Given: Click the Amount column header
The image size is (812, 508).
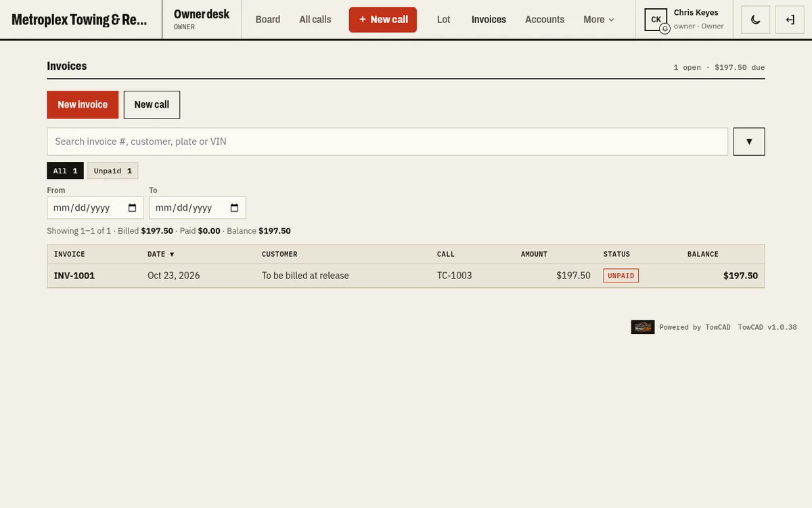Looking at the screenshot, I should 534,254.
